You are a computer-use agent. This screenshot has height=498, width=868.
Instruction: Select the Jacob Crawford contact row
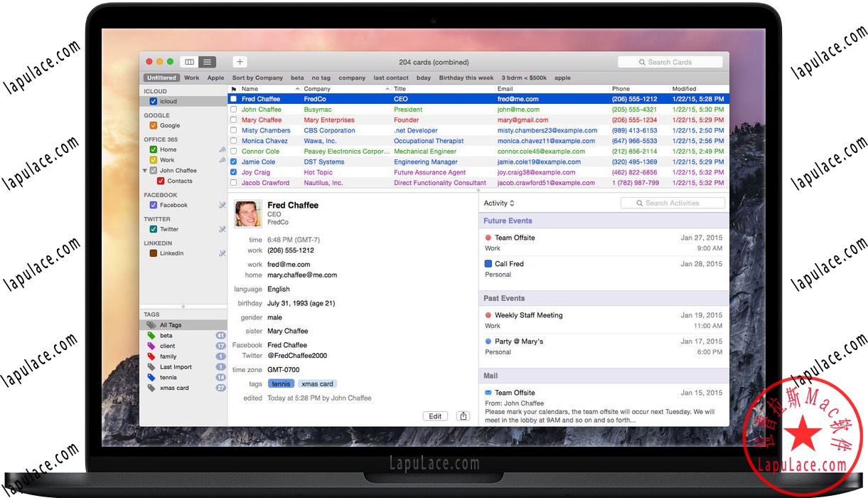click(478, 183)
